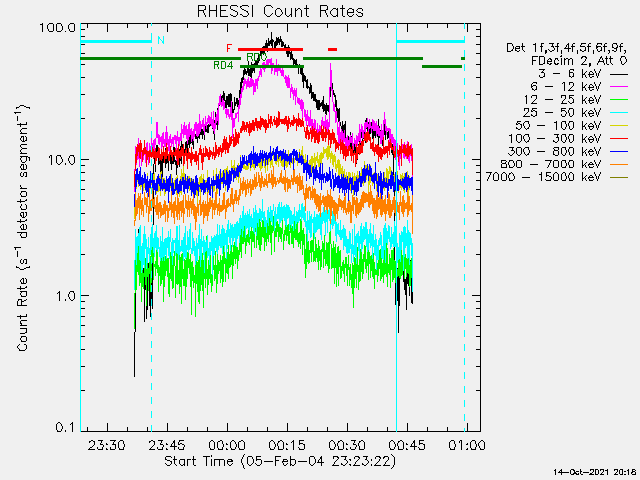
Task: Select the '12 - 25 keV' legend label
Action: (x=562, y=100)
